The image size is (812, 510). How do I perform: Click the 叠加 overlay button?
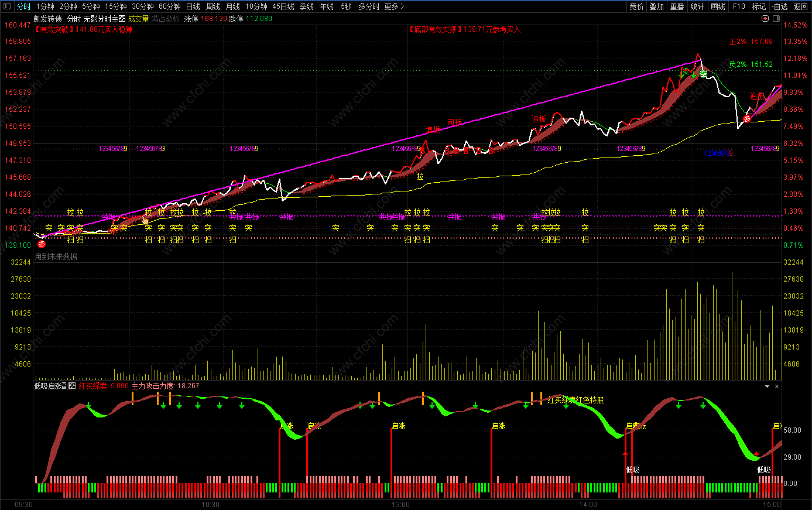(657, 6)
